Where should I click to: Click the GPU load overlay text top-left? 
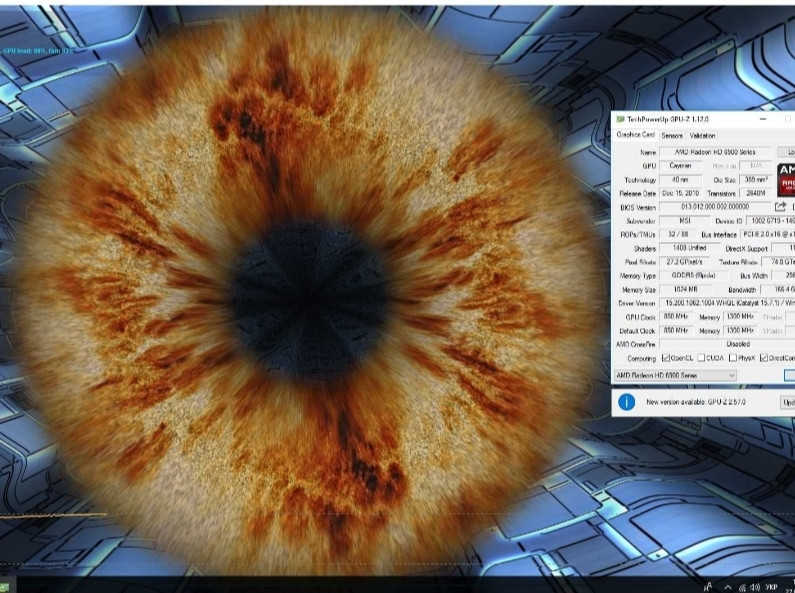pyautogui.click(x=38, y=51)
